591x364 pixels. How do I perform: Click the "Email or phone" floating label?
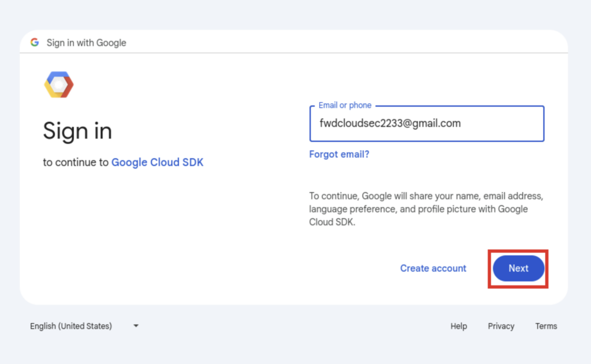point(345,106)
